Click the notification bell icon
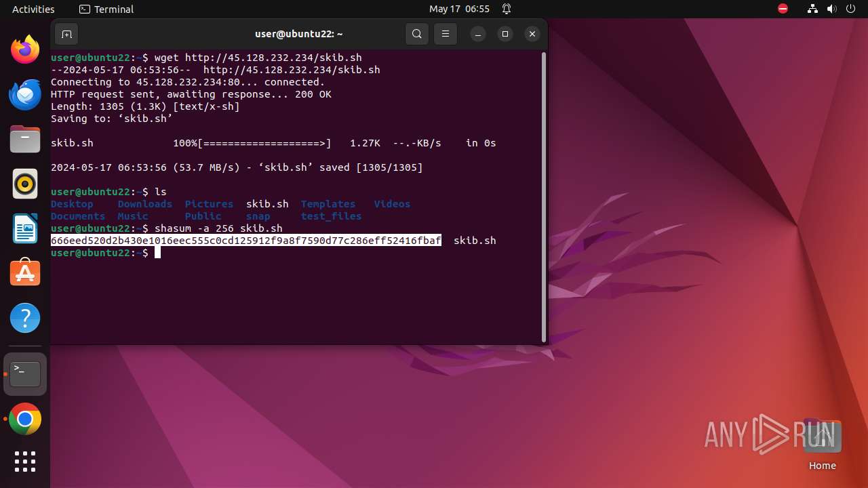This screenshot has width=868, height=488. 507,9
